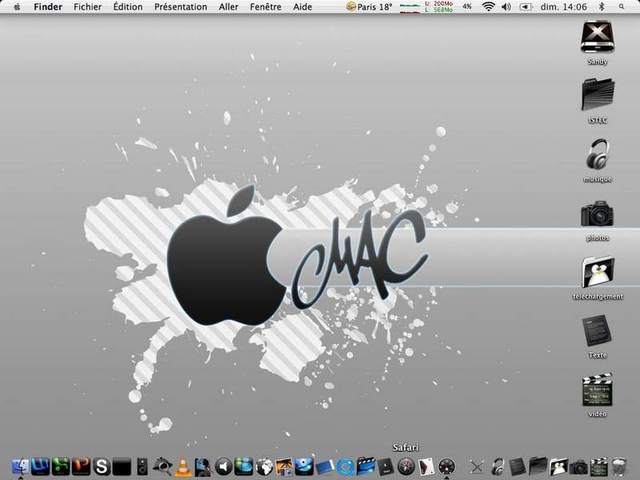Open the round speaker volume app in the Dock

pyautogui.click(x=223, y=467)
